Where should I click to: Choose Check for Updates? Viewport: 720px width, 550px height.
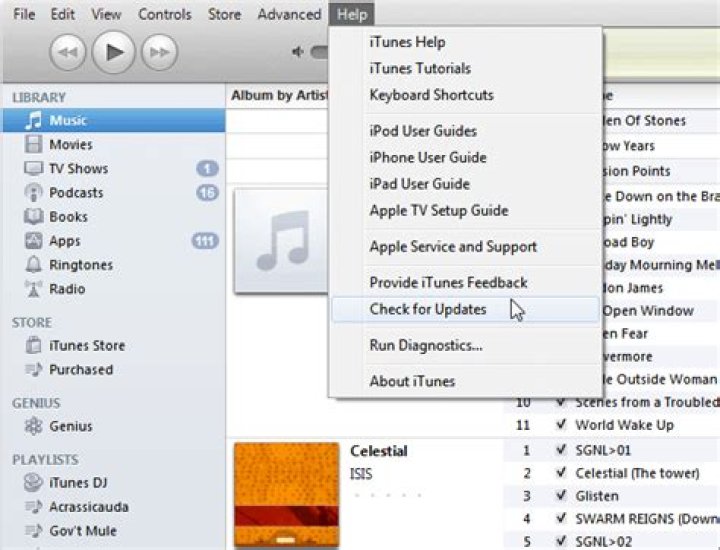[x=466, y=309]
